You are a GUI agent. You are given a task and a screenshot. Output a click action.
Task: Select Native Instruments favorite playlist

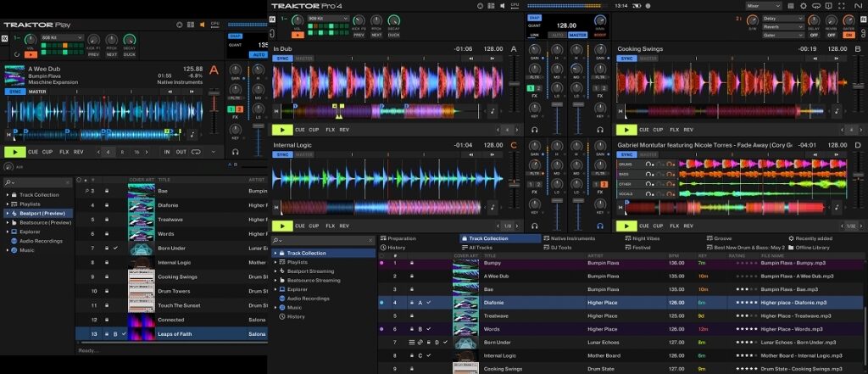point(569,238)
